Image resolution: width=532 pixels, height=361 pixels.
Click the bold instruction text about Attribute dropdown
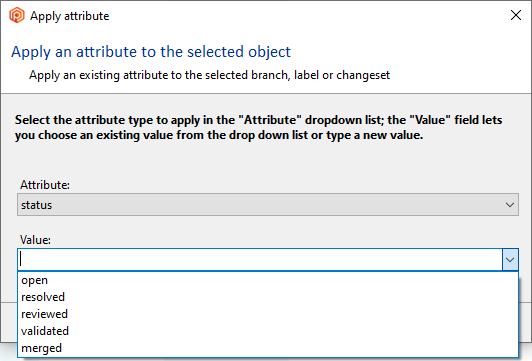tap(259, 127)
